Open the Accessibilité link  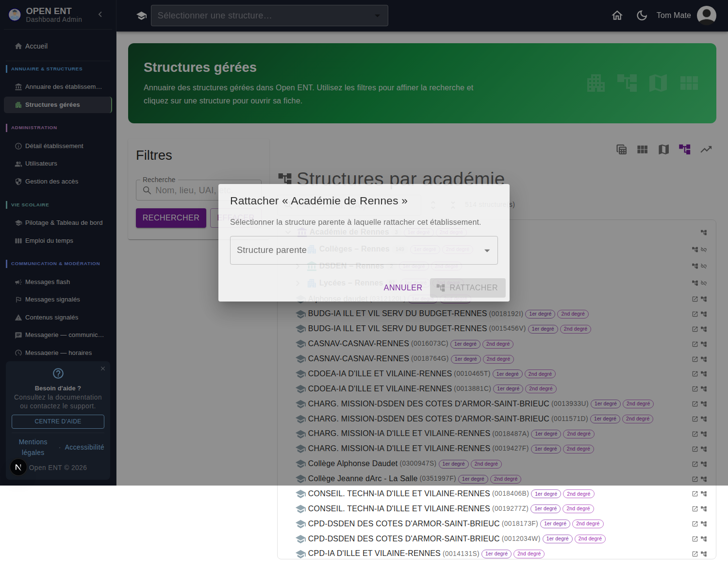coord(84,447)
